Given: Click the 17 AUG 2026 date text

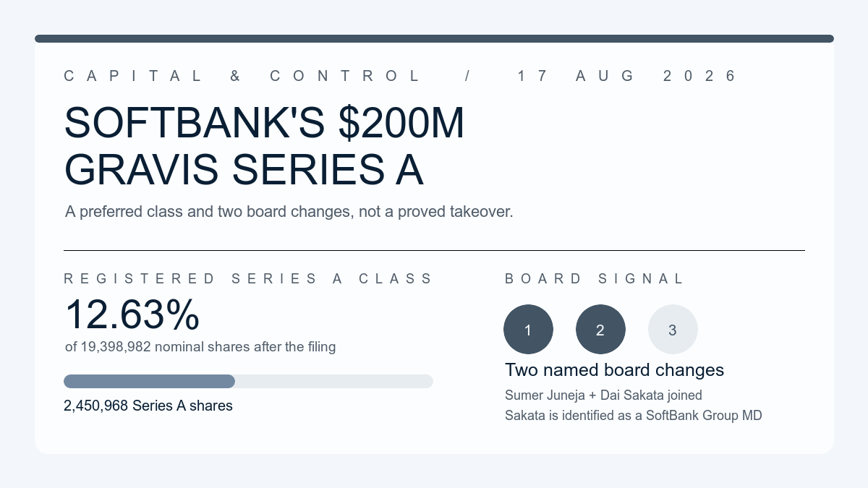Looking at the screenshot, I should click(627, 76).
